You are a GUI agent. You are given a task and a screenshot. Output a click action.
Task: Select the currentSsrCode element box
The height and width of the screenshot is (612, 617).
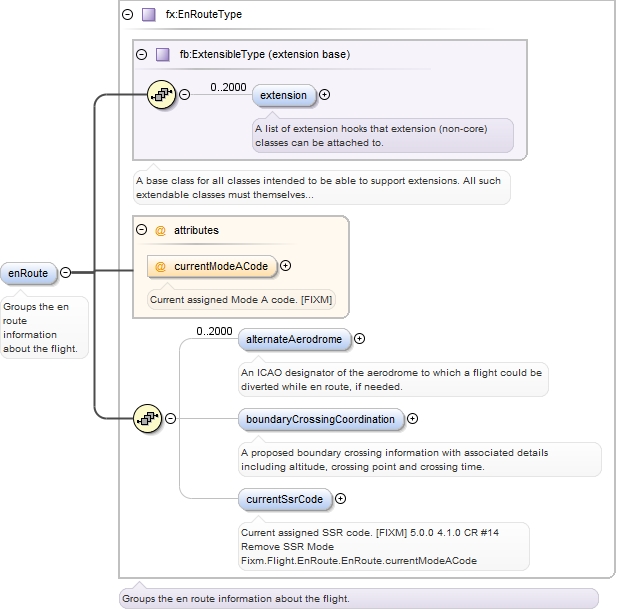click(285, 498)
